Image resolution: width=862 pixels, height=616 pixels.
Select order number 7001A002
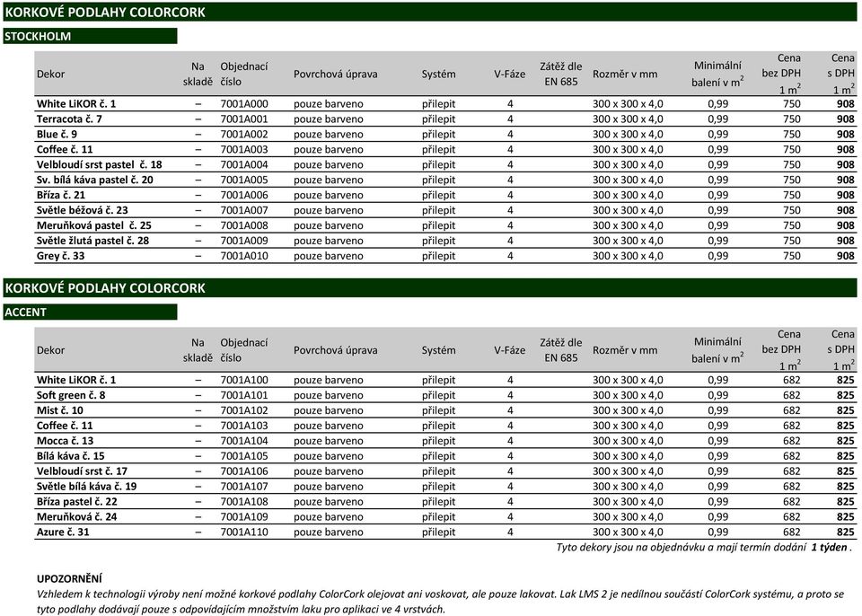point(244,134)
